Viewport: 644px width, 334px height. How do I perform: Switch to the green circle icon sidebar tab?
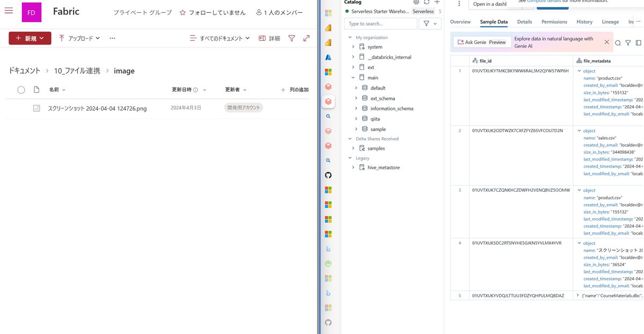pyautogui.click(x=328, y=263)
